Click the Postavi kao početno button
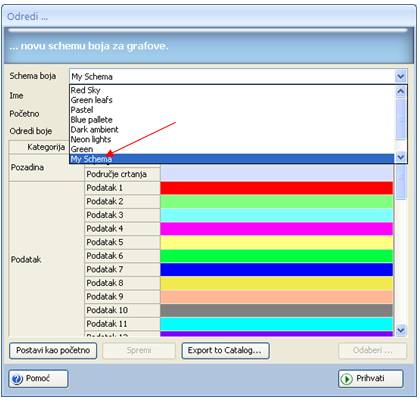Screen dimensions: 420x401 [53, 351]
